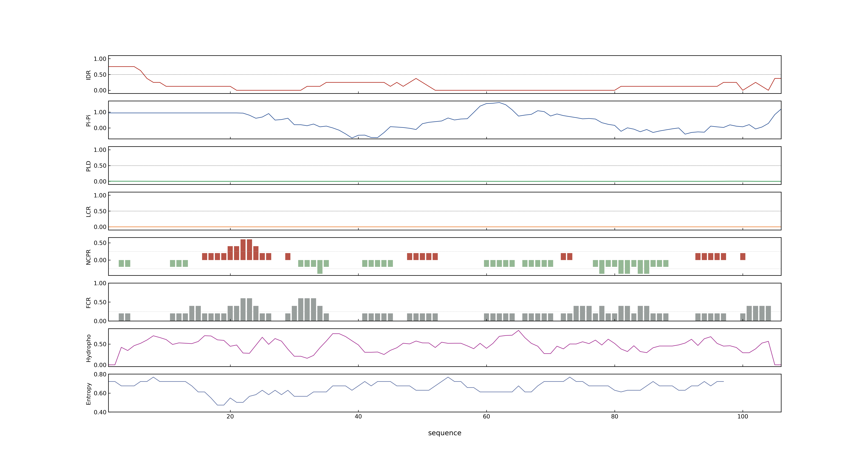This screenshot has width=868, height=463.
Task: Click the 1.00 tick of the Pi-Pi panel
Action: 100,112
